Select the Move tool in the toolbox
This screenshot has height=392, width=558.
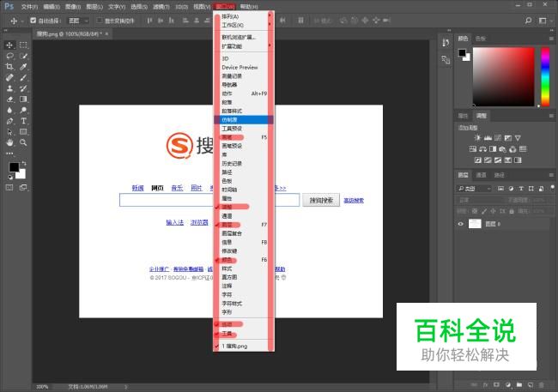point(9,45)
